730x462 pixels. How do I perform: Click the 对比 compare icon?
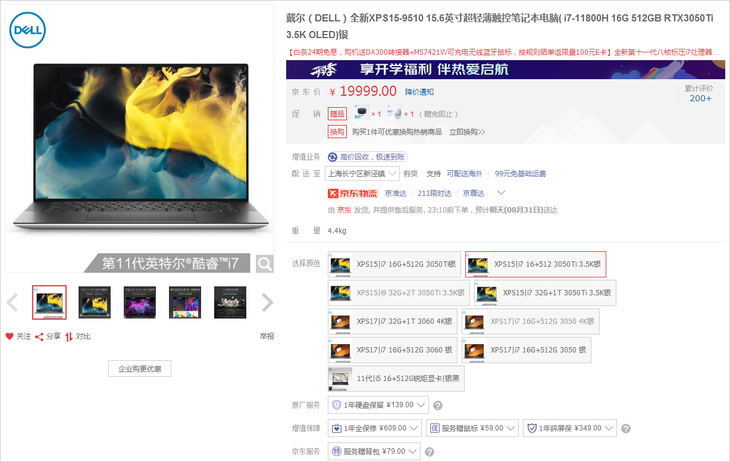(x=69, y=337)
